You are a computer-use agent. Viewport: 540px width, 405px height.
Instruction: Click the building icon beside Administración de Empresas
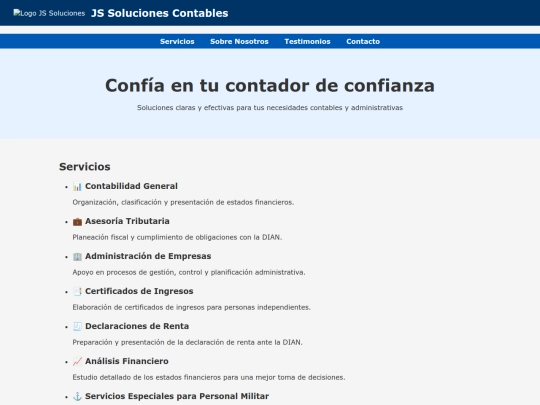77,257
